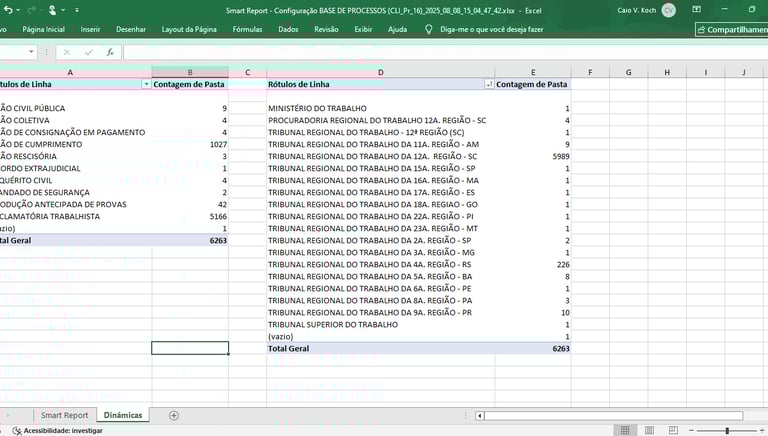The width and height of the screenshot is (768, 436).
Task: Open filter dropdown for column D Rótulos de Linha
Action: [488, 85]
